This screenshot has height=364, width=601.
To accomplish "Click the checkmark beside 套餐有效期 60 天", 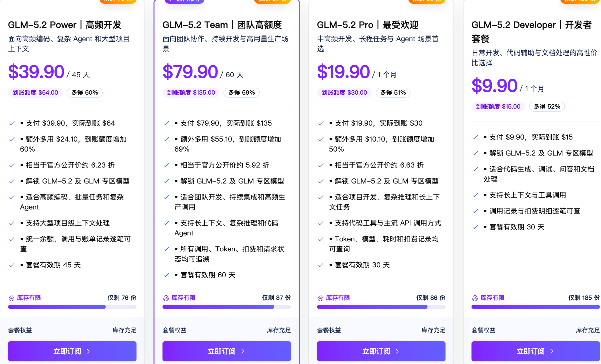I will click(166, 275).
